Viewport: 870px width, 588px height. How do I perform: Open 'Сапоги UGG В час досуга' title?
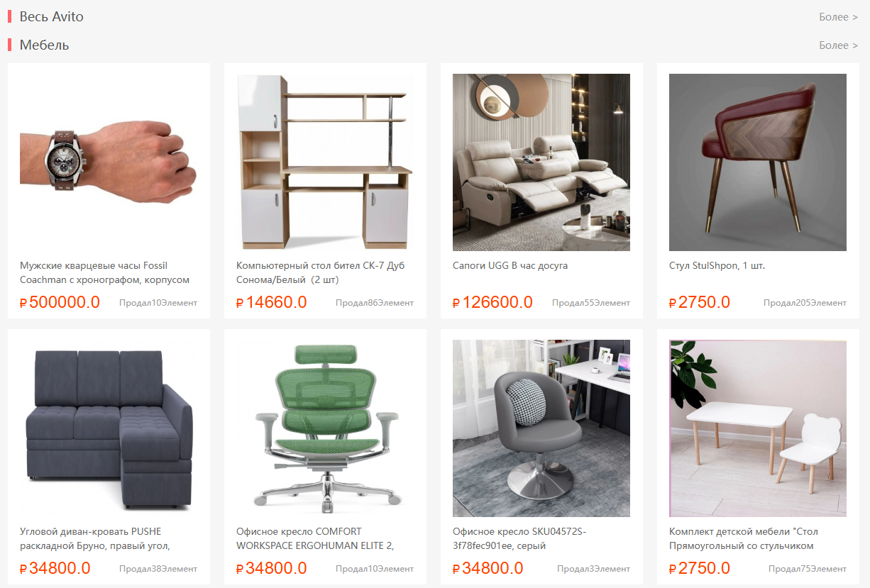coord(510,265)
